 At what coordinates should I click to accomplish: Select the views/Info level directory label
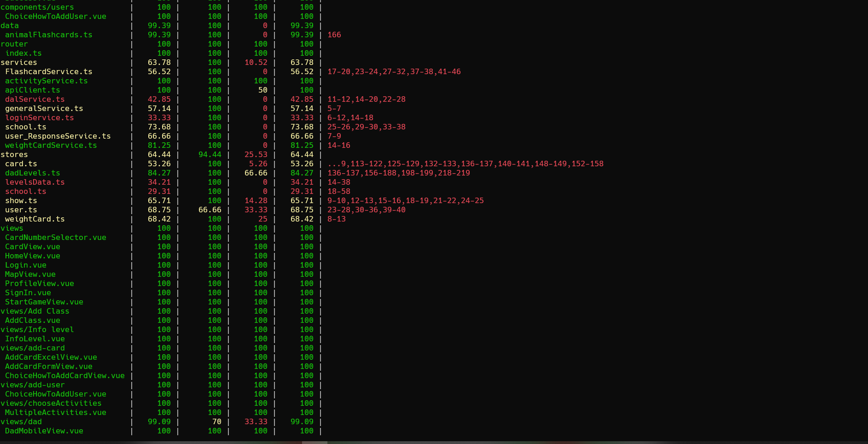click(37, 330)
